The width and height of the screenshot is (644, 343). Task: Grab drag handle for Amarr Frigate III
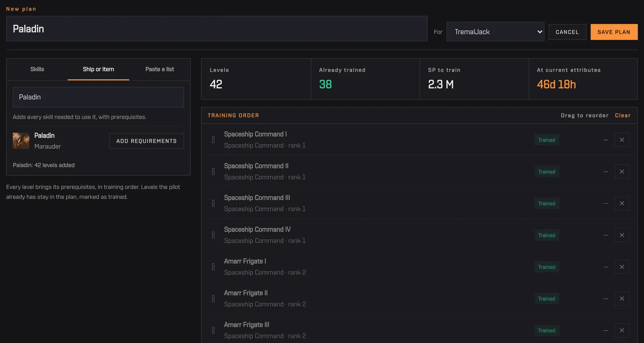pyautogui.click(x=213, y=331)
